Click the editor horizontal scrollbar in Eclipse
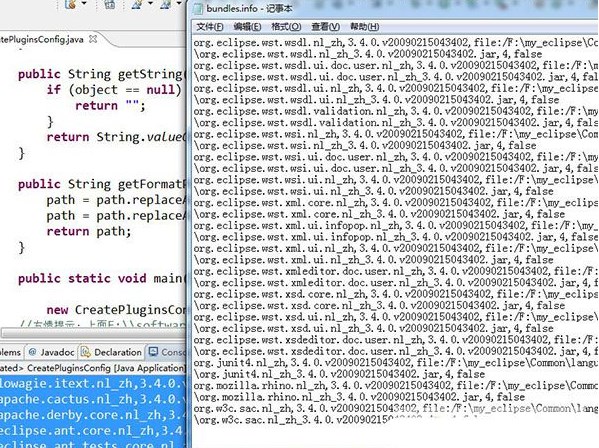Viewport: 599px width, 448px height. [93, 333]
